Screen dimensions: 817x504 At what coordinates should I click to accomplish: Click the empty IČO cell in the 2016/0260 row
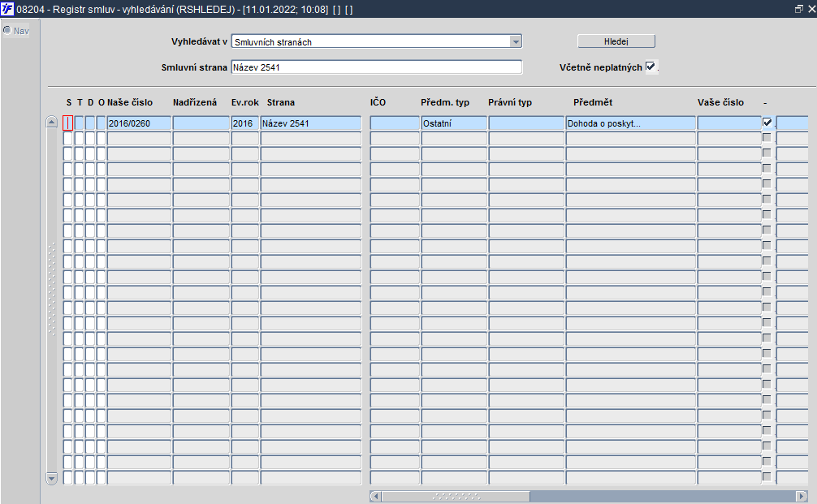coord(395,123)
